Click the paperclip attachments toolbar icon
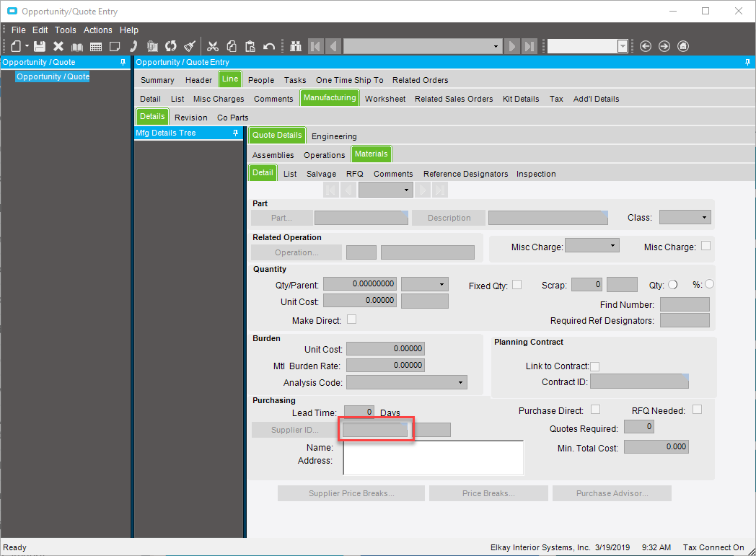Screen dimensions: 756x556 [x=152, y=46]
